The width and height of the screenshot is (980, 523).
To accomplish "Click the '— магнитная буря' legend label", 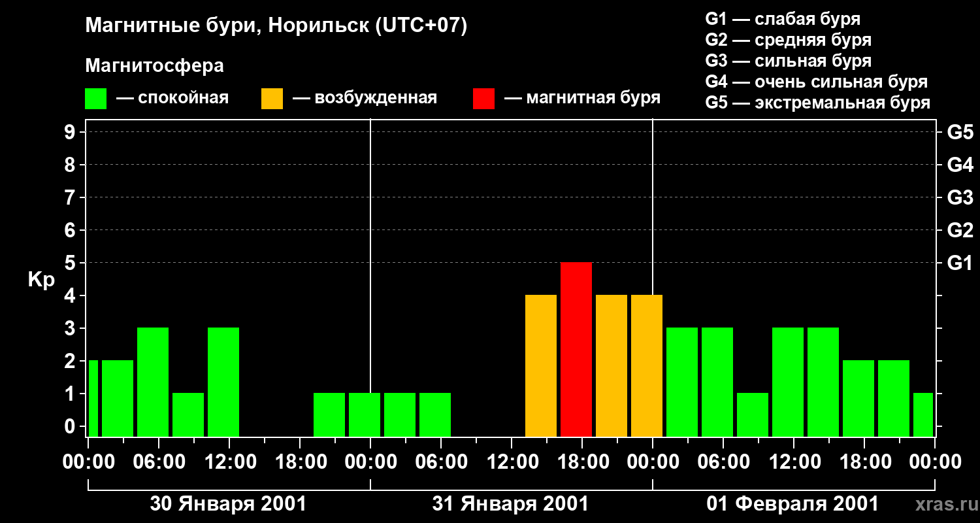I will point(582,98).
